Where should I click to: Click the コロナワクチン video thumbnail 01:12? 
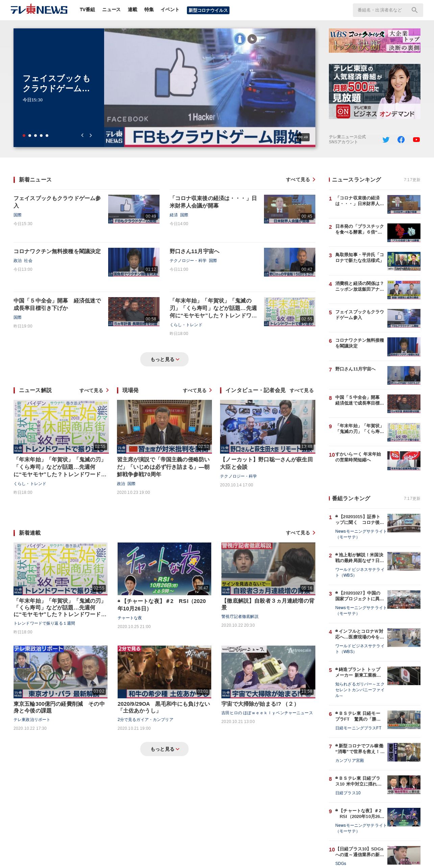[134, 262]
